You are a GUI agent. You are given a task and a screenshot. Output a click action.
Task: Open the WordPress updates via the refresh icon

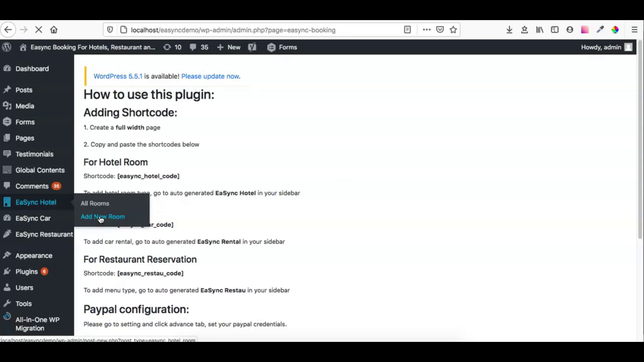[168, 47]
